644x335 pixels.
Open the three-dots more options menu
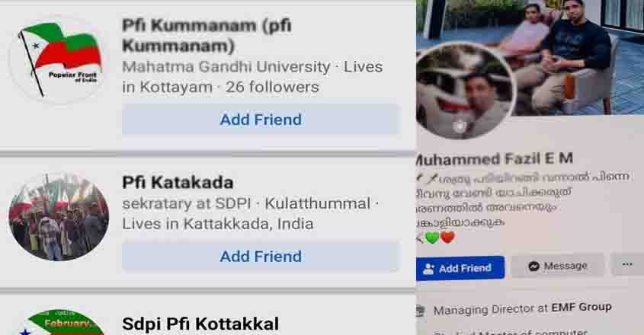point(627,264)
